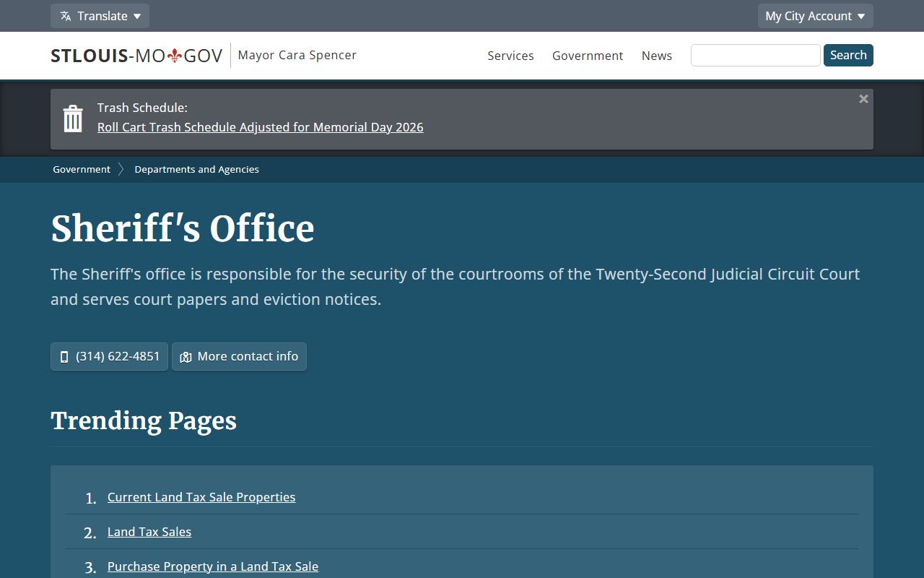Open the Translate dropdown
The height and width of the screenshot is (578, 924).
100,16
